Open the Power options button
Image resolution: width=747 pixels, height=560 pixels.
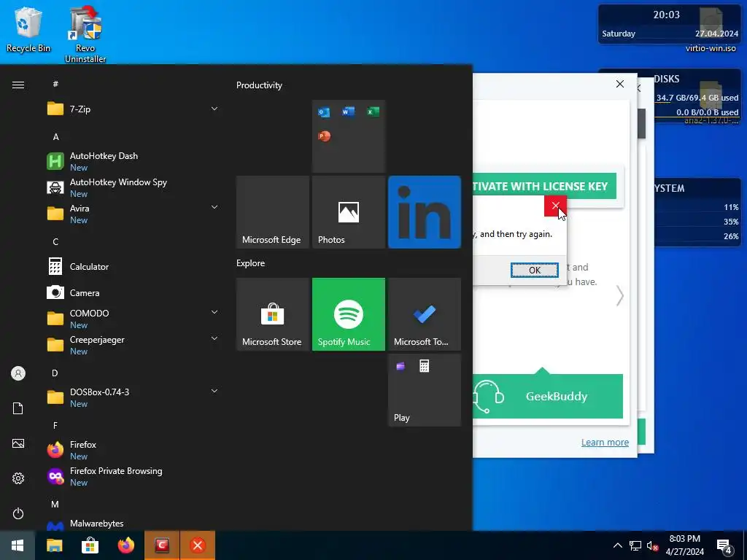point(18,513)
